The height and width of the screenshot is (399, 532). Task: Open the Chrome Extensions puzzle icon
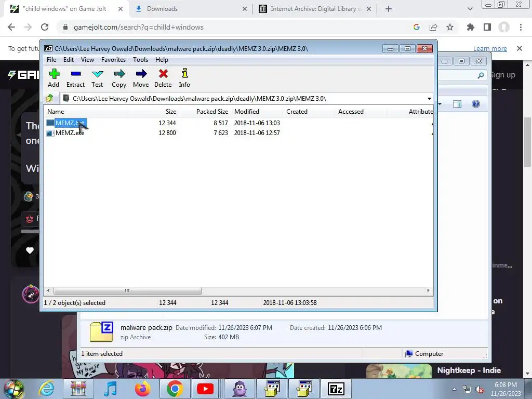coord(471,27)
